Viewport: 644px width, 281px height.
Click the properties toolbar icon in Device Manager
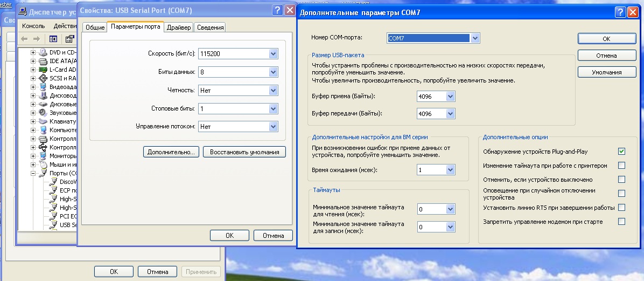[x=69, y=39]
